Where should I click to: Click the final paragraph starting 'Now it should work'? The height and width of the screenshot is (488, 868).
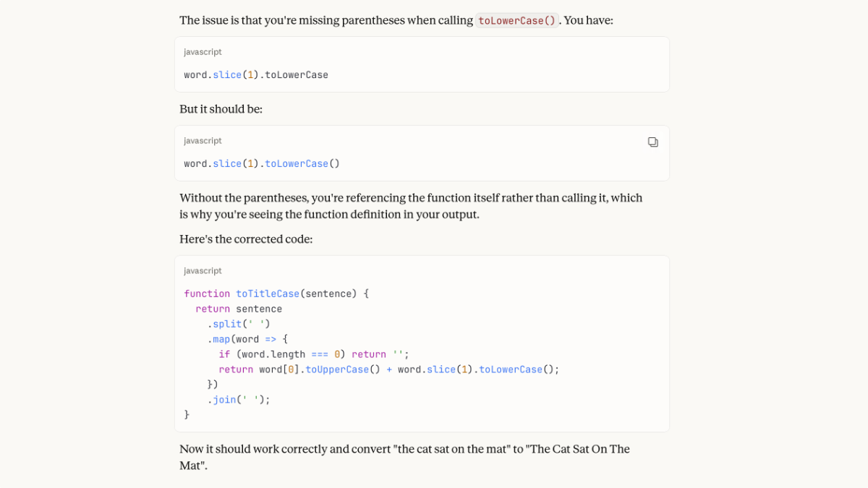pyautogui.click(x=404, y=457)
